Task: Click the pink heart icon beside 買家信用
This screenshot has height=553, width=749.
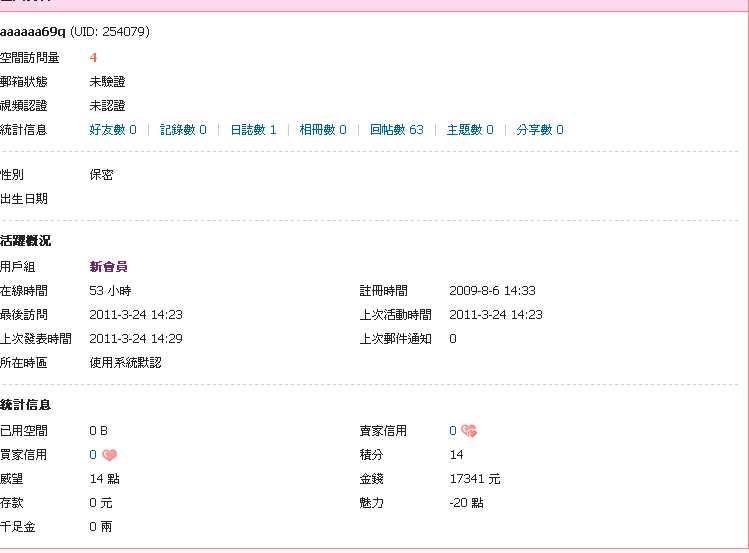Action: 109,455
